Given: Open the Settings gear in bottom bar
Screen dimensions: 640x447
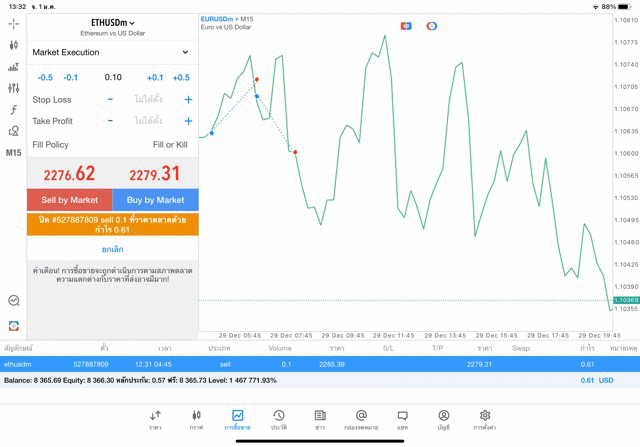Looking at the screenshot, I should pos(485,419).
